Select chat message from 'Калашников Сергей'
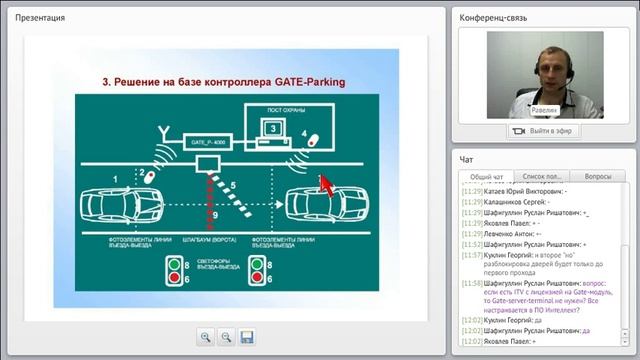Image resolution: width=640 pixels, height=360 pixels. (x=506, y=202)
